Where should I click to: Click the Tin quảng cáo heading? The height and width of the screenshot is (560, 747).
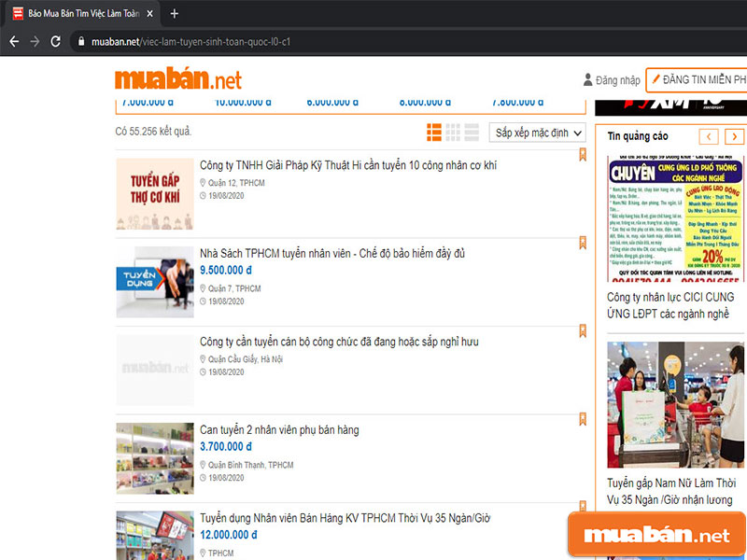pos(638,136)
